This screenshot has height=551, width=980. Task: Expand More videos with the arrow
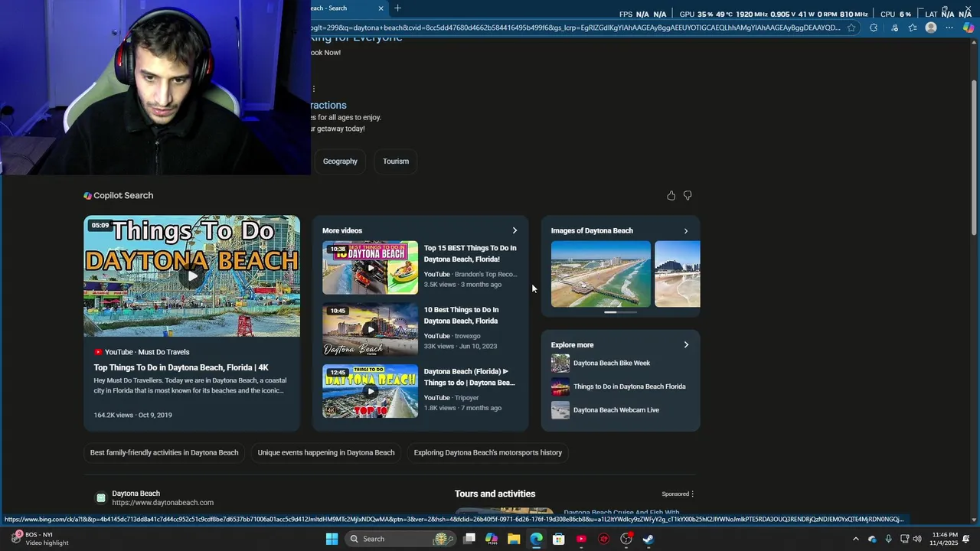click(x=514, y=230)
